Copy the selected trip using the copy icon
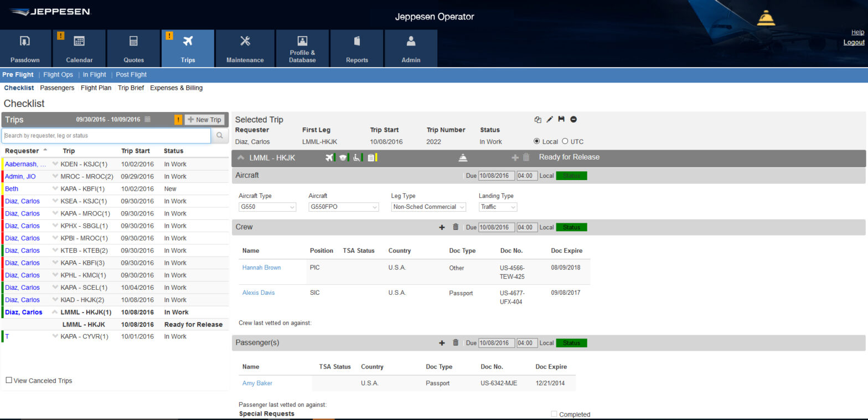This screenshot has width=868, height=420. point(538,119)
